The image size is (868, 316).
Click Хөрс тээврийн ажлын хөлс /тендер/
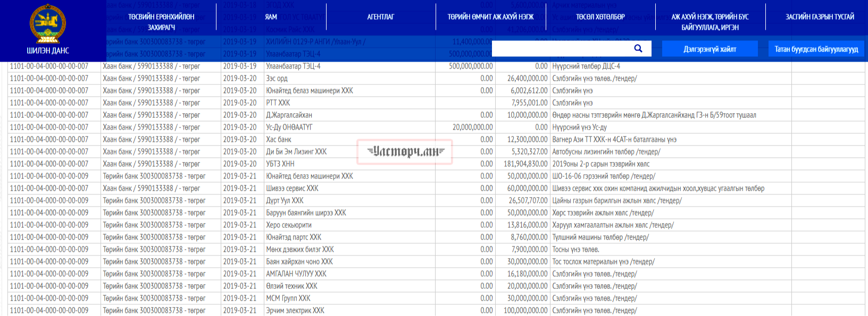[x=603, y=213]
